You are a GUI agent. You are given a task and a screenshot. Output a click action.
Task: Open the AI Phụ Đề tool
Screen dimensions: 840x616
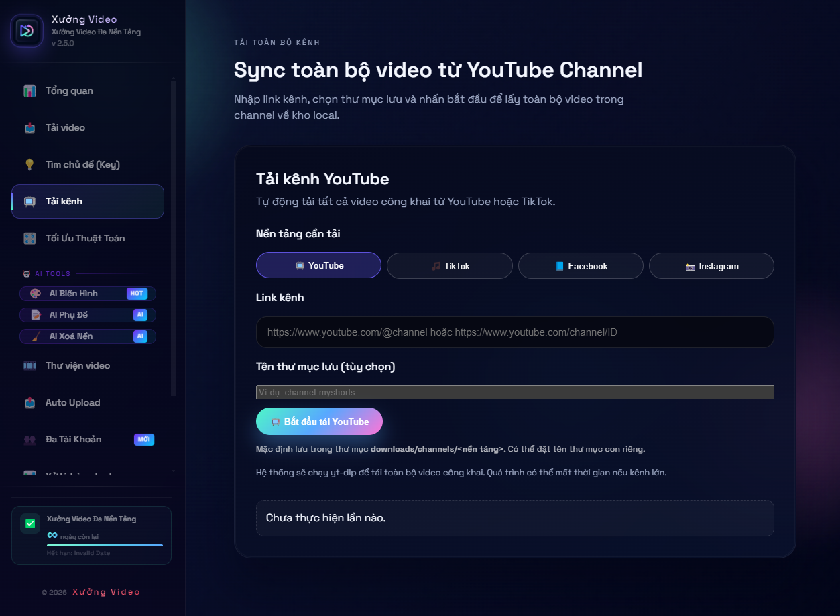click(88, 315)
